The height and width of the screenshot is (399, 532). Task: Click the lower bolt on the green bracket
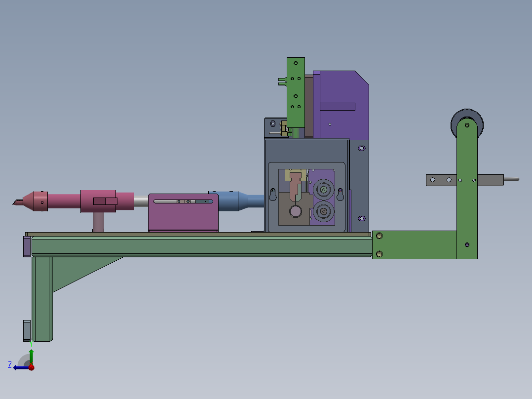tap(380, 254)
